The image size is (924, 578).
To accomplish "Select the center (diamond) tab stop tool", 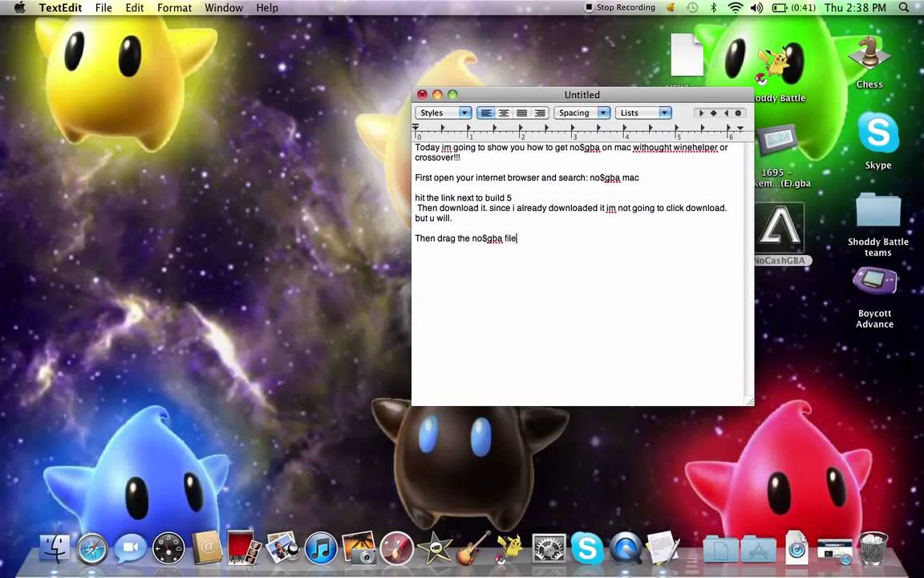I will pos(714,112).
